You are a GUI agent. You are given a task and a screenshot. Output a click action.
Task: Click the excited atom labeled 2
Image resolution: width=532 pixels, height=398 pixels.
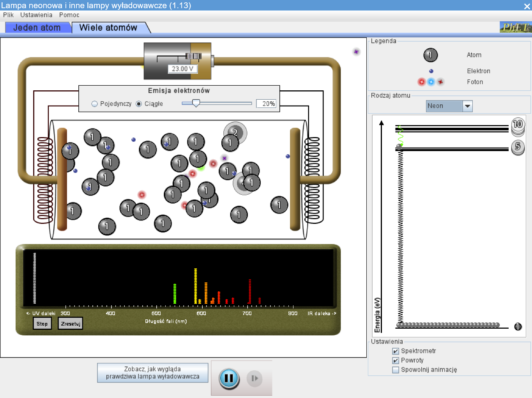(x=235, y=133)
